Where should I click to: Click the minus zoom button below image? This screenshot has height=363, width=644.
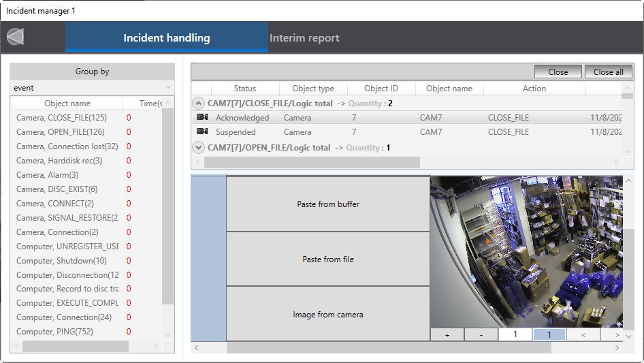481,334
